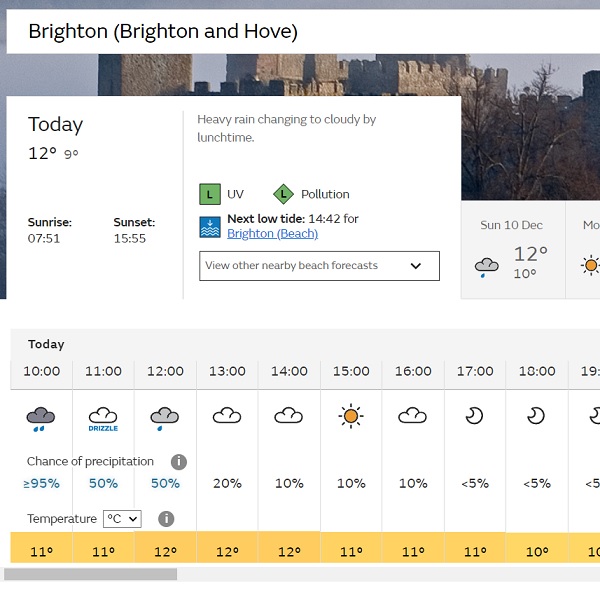
Task: Click the 16:00 cloudy icon
Action: click(412, 416)
